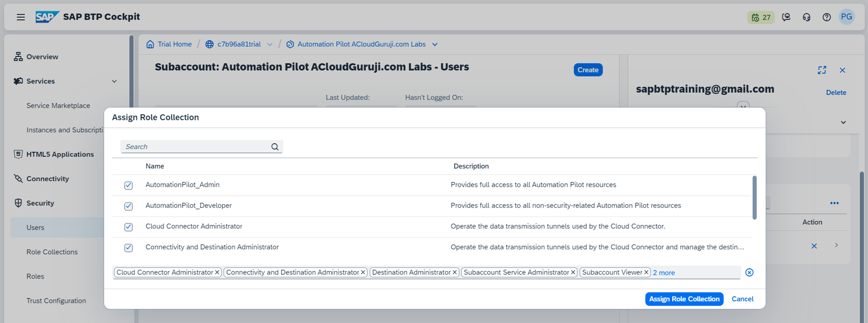Uncheck AutomationPilot_Admin role collection
Image resolution: width=868 pixels, height=323 pixels.
128,186
